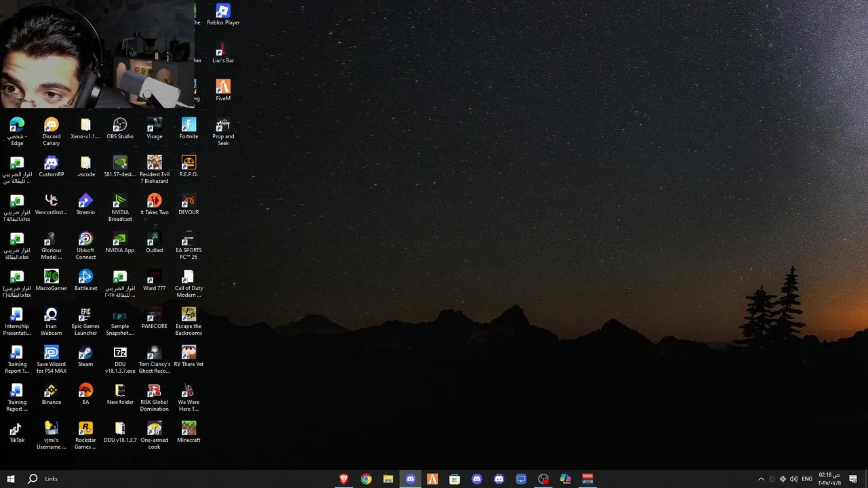
Task: Click the PANICORE game shortcut
Action: pos(155,319)
